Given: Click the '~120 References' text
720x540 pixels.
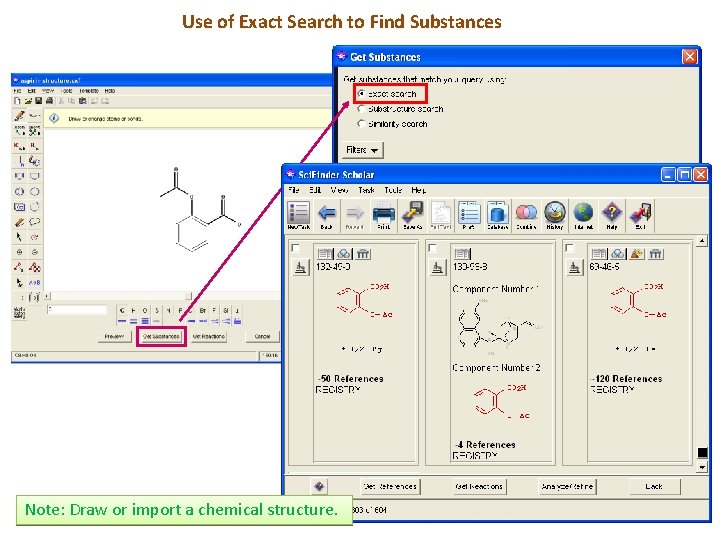Looking at the screenshot, I should pyautogui.click(x=627, y=379).
